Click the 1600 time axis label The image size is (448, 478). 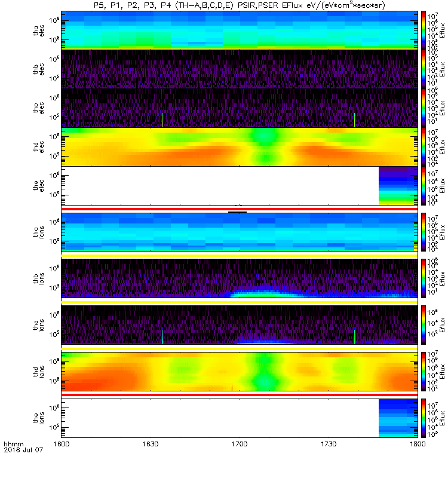coord(62,444)
